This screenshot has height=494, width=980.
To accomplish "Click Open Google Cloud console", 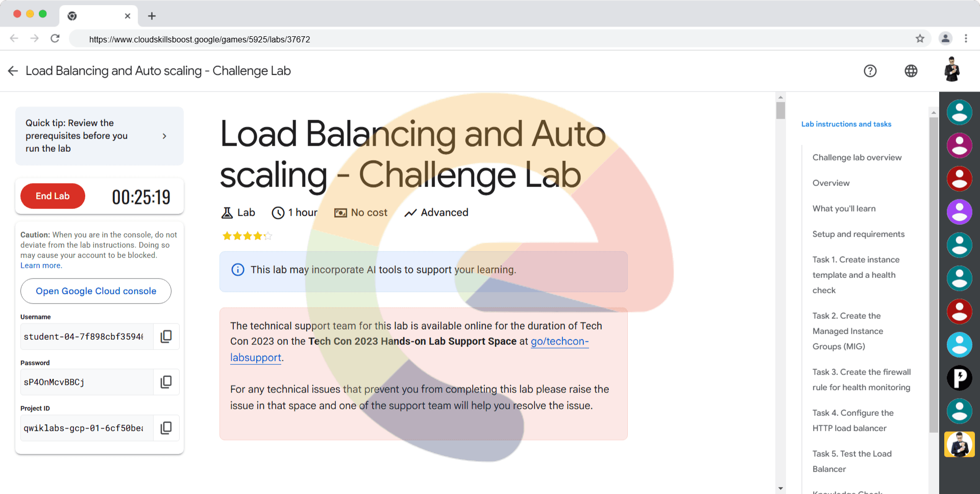I will (x=96, y=291).
